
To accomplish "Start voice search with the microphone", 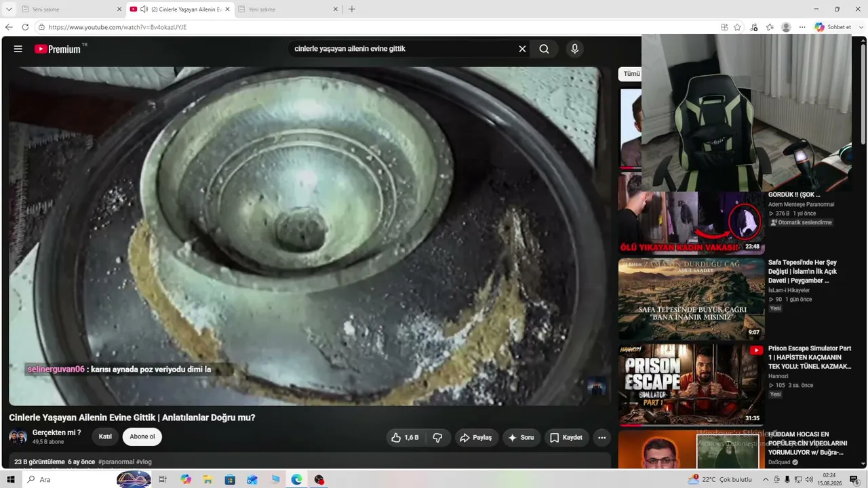I will click(x=574, y=49).
